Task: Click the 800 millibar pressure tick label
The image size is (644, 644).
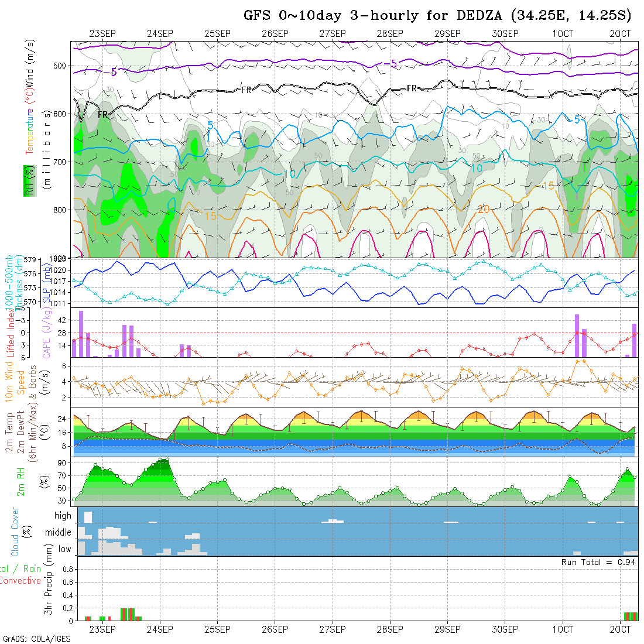Action: click(x=60, y=210)
